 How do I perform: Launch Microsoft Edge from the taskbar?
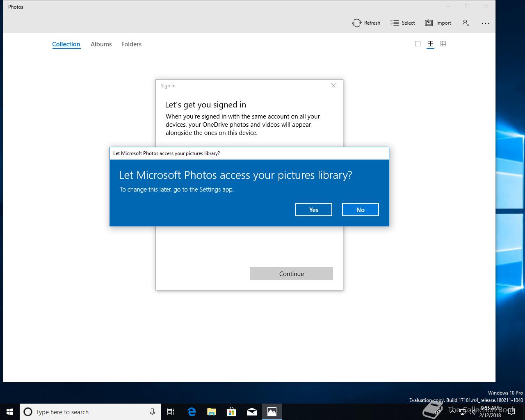click(x=192, y=412)
